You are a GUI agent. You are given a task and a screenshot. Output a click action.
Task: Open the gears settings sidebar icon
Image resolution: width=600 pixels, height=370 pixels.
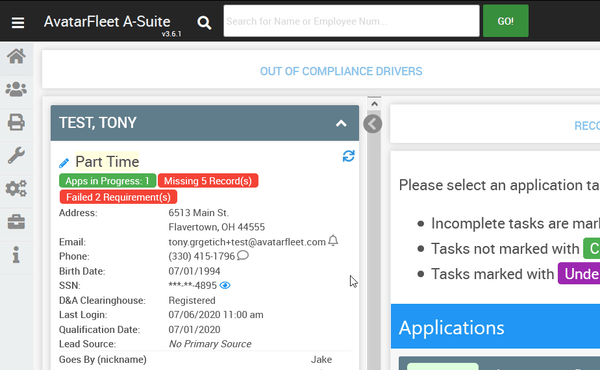pos(16,188)
